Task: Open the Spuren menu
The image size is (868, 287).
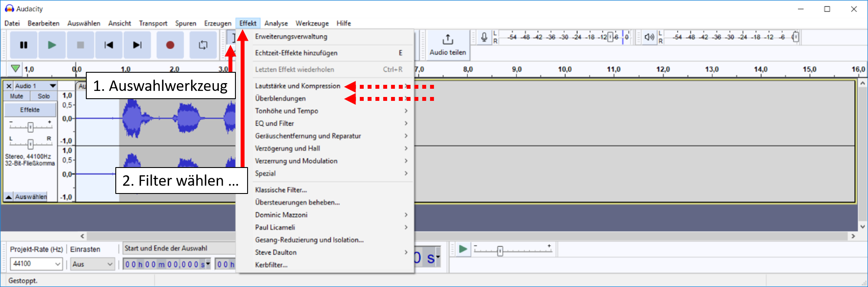Action: click(x=186, y=23)
